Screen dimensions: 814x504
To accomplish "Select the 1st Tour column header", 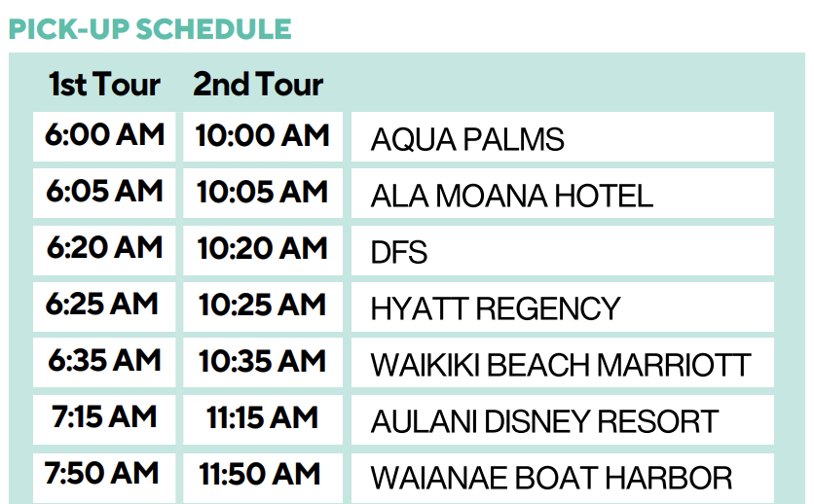I will tap(104, 85).
